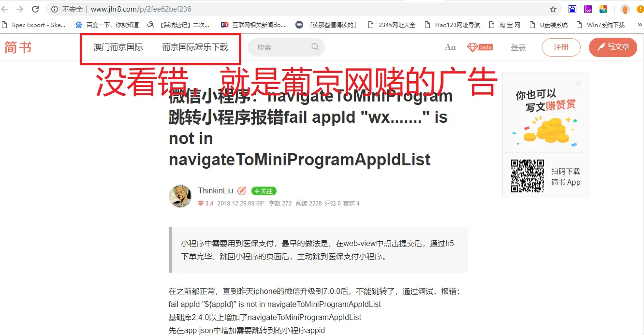Open the Spec Export - Ske... bookmark
Viewport: 644px width, 335px height.
34,25
